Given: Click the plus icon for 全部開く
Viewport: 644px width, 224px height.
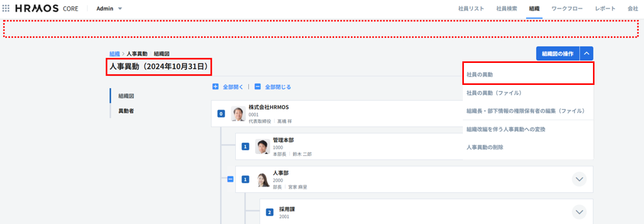Looking at the screenshot, I should 215,87.
